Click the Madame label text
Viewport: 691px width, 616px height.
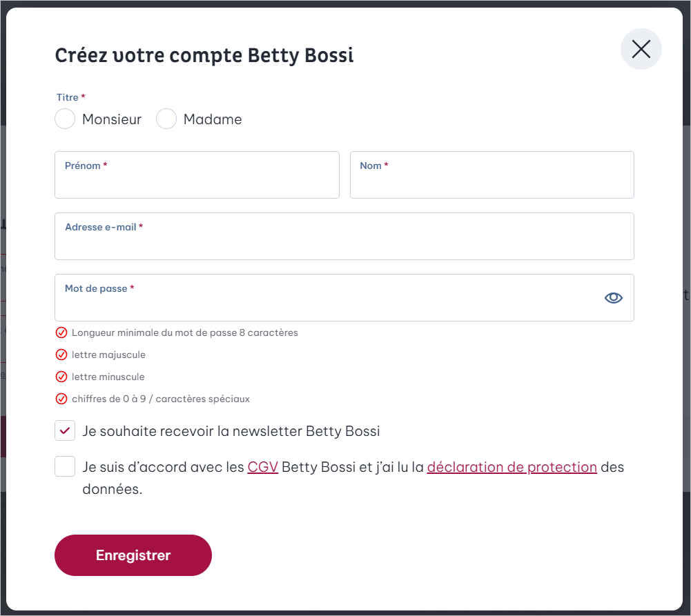coord(213,119)
